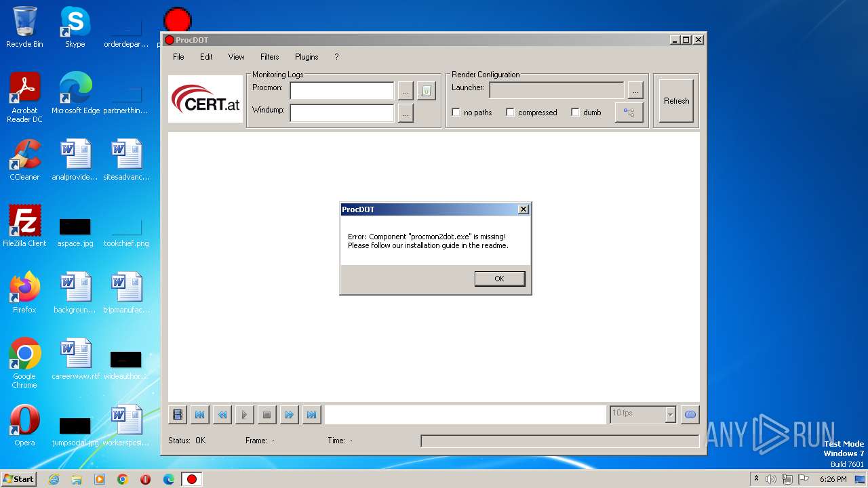Step forward with the fast-forward button

click(290, 414)
